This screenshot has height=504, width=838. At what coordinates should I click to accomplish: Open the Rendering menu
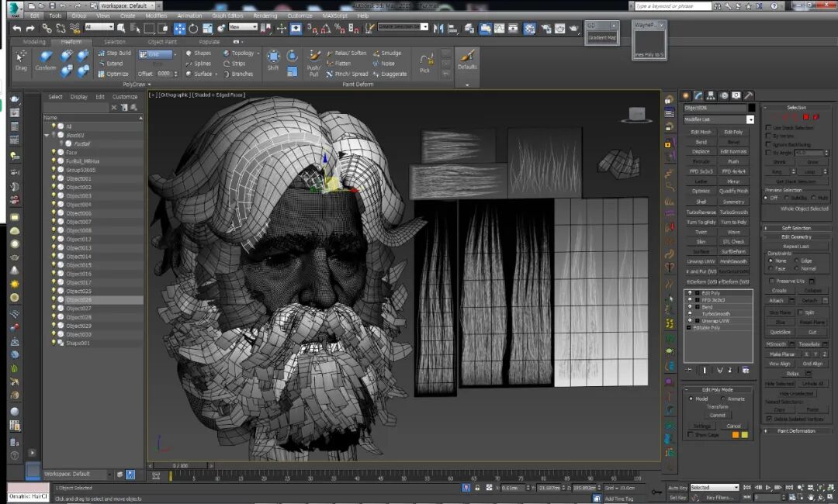point(265,16)
